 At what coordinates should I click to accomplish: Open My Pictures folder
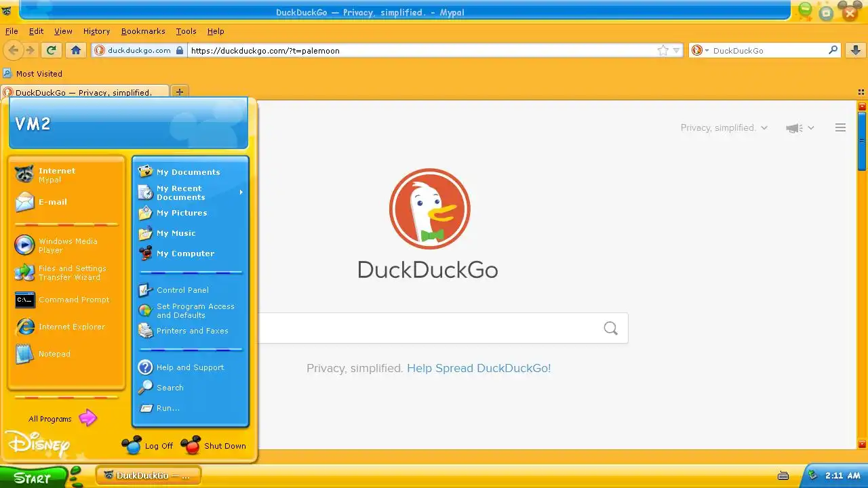click(190, 213)
